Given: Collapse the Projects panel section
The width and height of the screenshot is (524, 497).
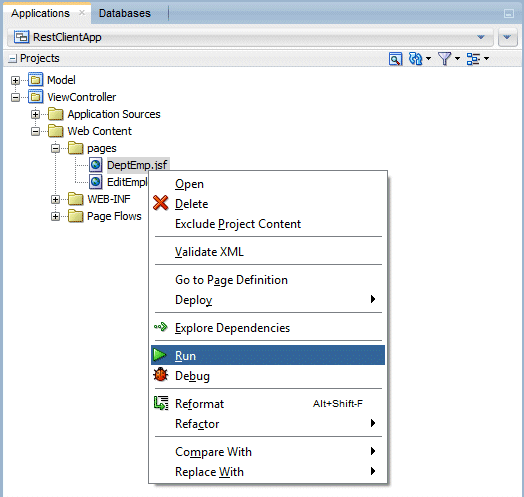Looking at the screenshot, I should pos(12,59).
